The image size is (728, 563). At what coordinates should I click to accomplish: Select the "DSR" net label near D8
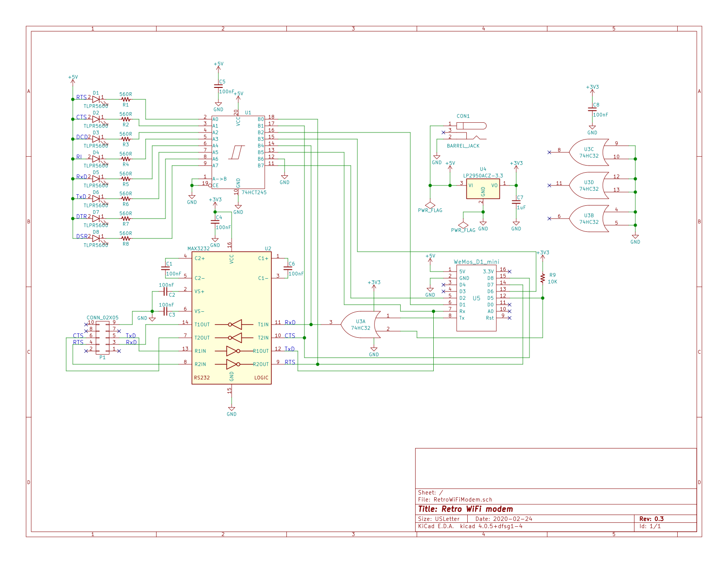[82, 236]
